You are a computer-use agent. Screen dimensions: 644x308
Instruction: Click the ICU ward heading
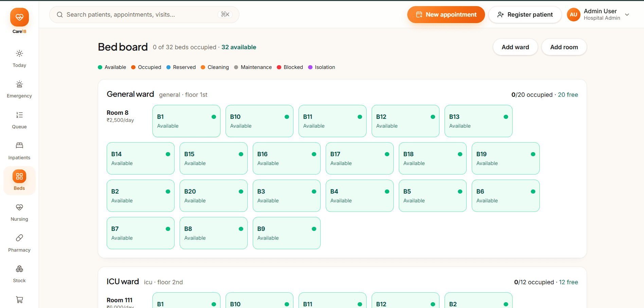[123, 282]
